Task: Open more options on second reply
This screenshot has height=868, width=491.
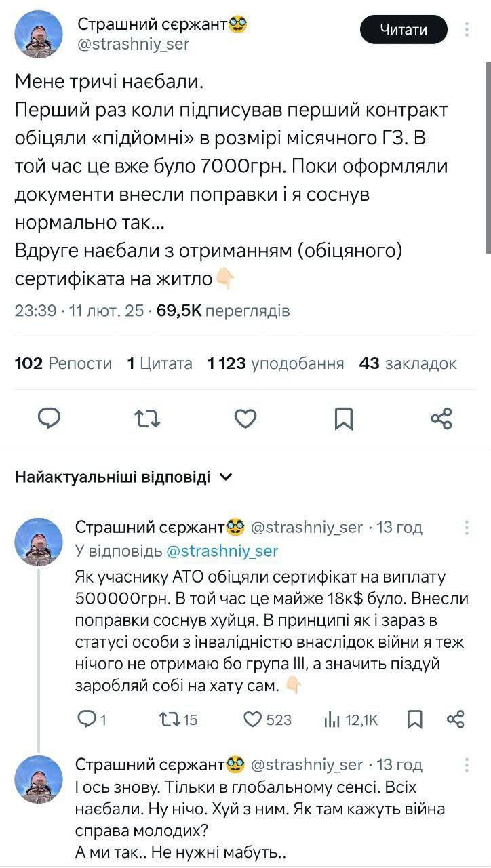Action: click(x=467, y=765)
